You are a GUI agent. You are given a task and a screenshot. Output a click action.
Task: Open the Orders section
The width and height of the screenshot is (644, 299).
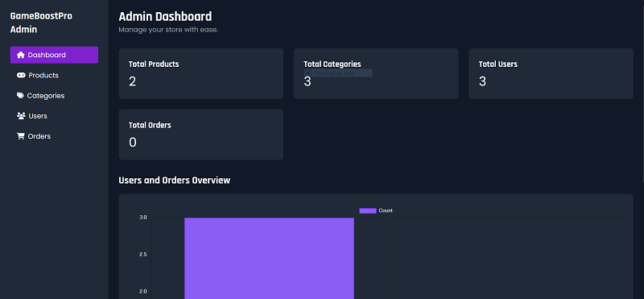tap(54, 136)
